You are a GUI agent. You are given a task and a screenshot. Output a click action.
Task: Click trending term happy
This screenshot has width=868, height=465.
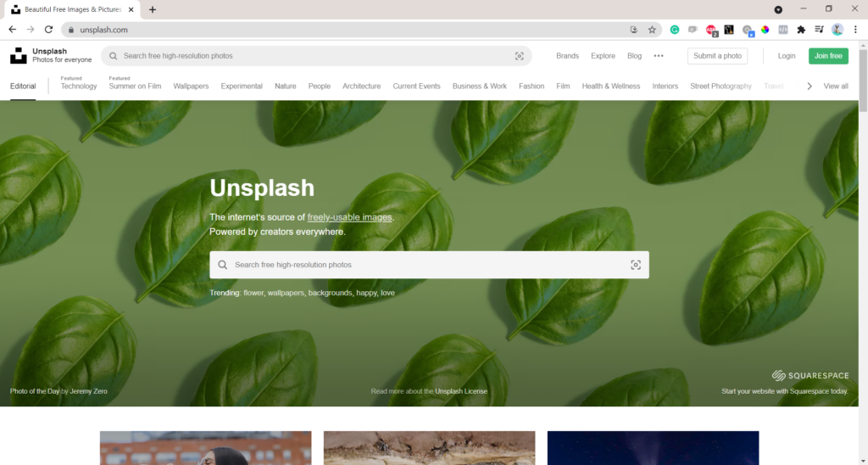tap(366, 293)
